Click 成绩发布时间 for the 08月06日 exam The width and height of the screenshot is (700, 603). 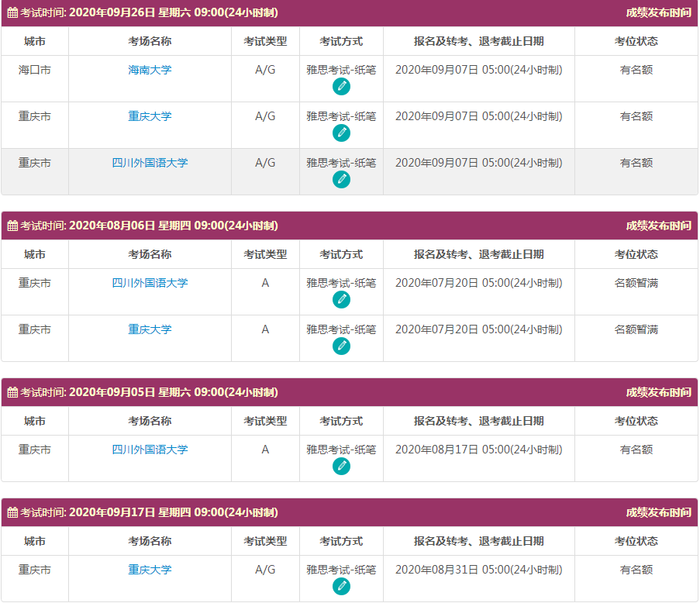click(x=658, y=226)
